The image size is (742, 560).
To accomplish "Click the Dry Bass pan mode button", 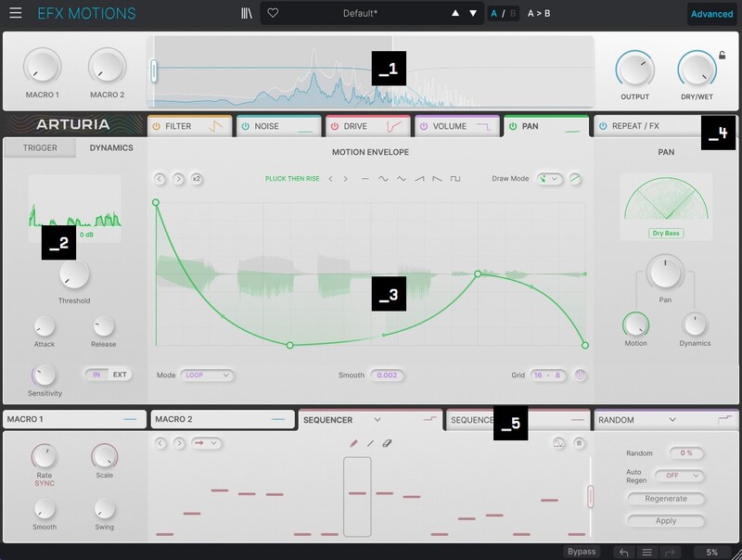I will click(x=666, y=233).
